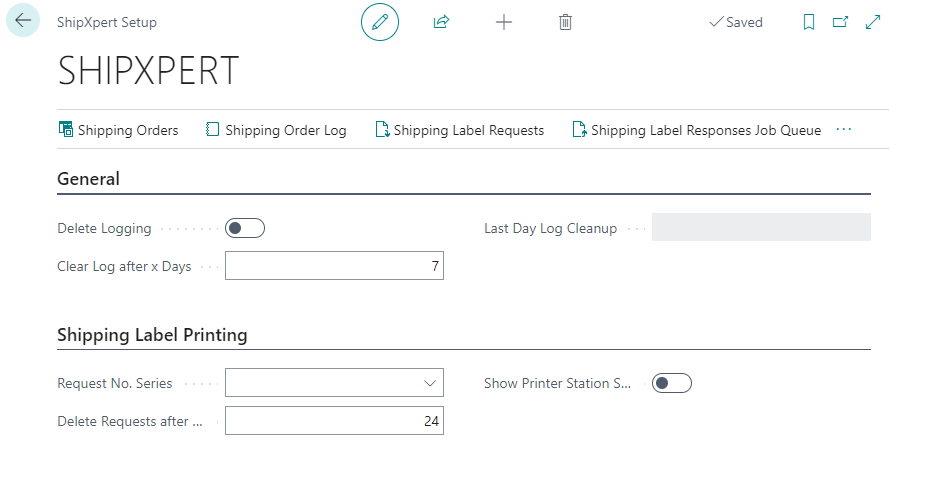
Task: Click the share icon
Action: (441, 22)
